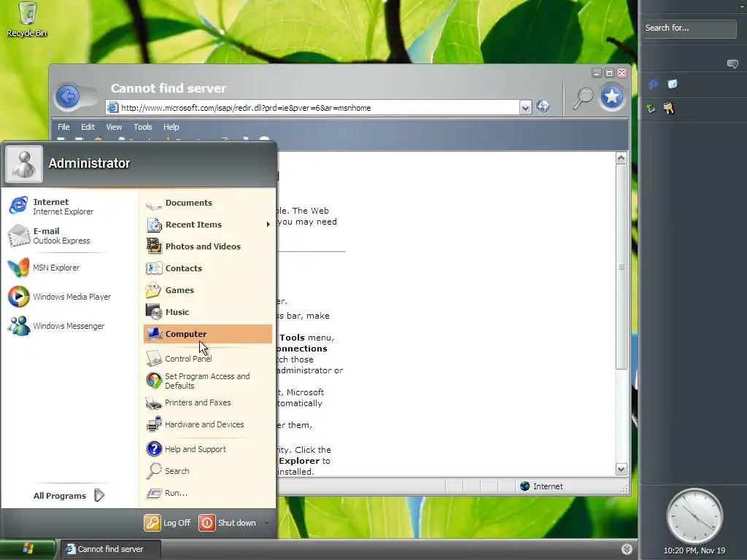Open Set Program Access and Defaults
This screenshot has height=560, width=747.
[x=208, y=381]
